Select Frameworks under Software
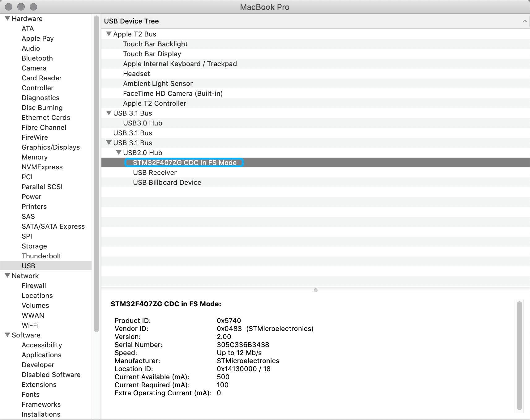The height and width of the screenshot is (420, 530). tap(41, 404)
